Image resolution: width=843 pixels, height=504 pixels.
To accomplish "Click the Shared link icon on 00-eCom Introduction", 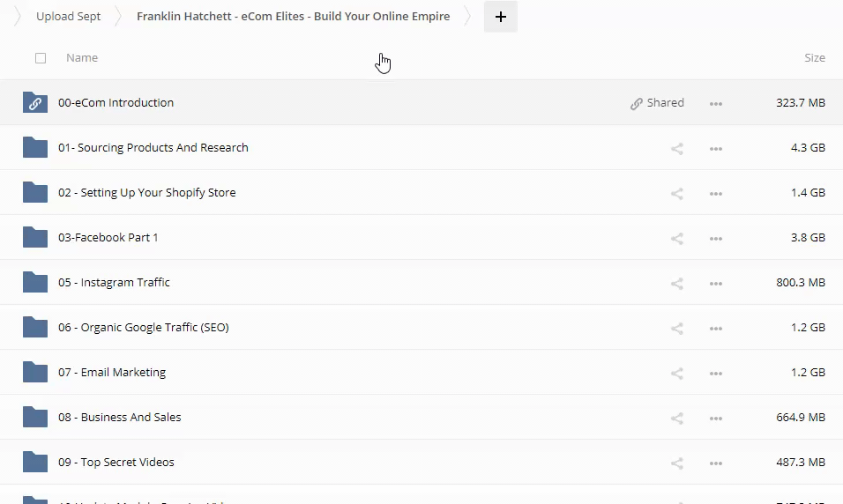I will (x=637, y=103).
